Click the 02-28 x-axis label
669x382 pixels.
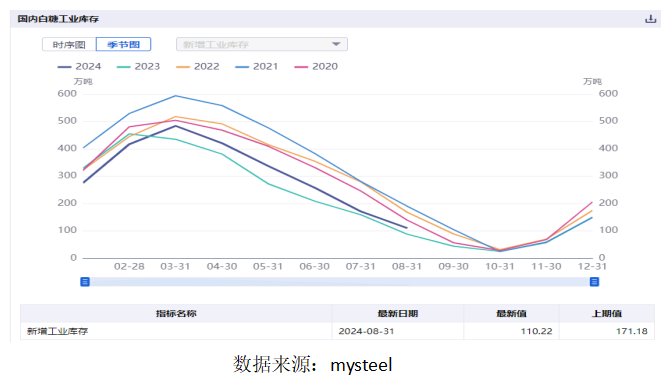coord(129,267)
